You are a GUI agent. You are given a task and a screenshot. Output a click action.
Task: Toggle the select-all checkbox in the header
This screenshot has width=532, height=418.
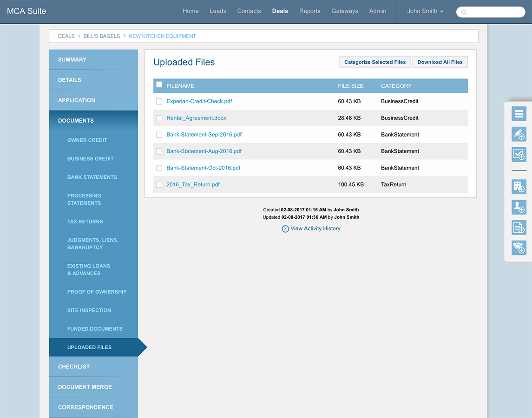coord(159,85)
